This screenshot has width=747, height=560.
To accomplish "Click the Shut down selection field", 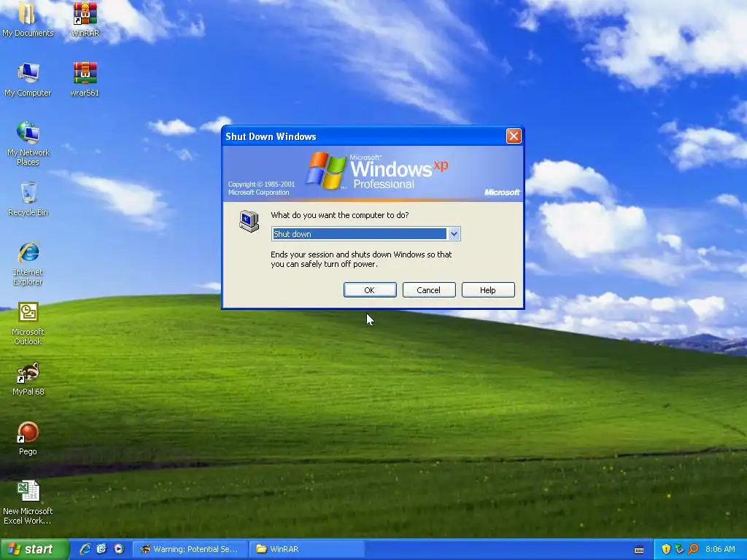I will [365, 234].
